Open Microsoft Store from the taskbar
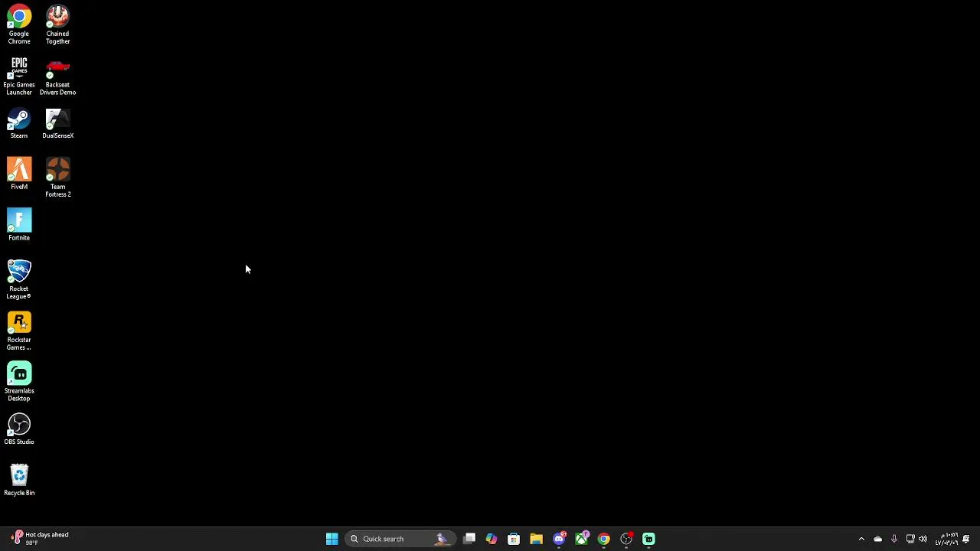The image size is (980, 551). pyautogui.click(x=514, y=539)
